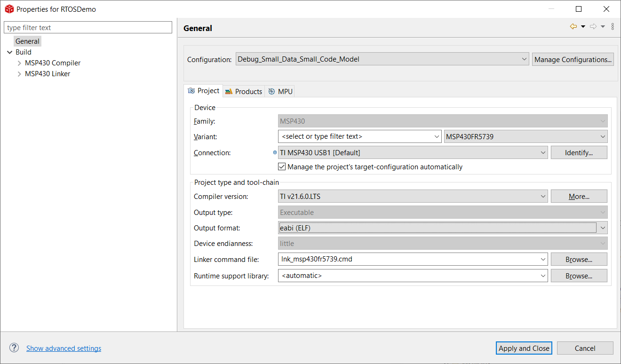The image size is (621, 364).
Task: Open the Output format dropdown
Action: tap(443, 228)
